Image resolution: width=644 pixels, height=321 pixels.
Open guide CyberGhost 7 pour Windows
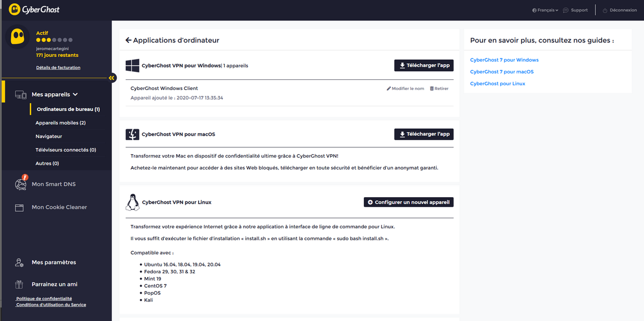(504, 60)
